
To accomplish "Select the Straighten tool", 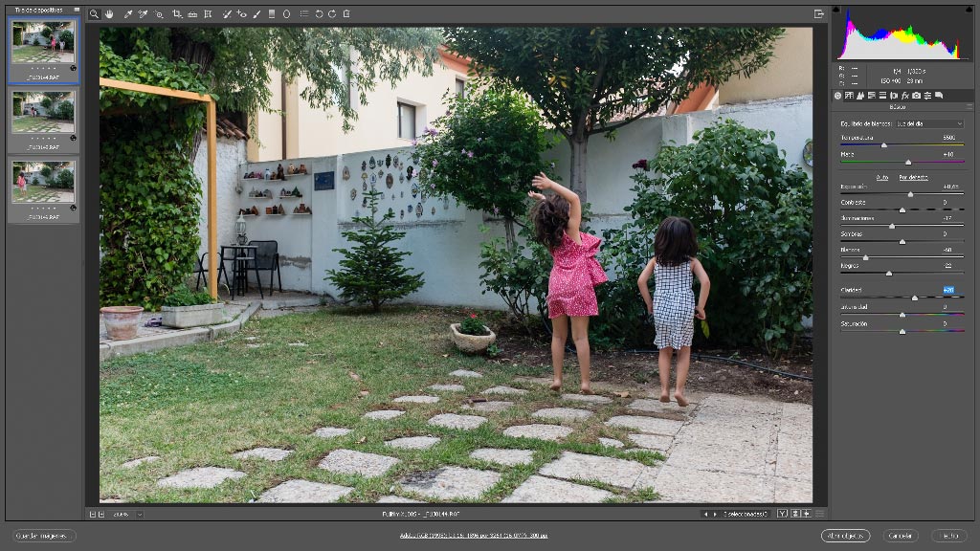I will point(192,13).
